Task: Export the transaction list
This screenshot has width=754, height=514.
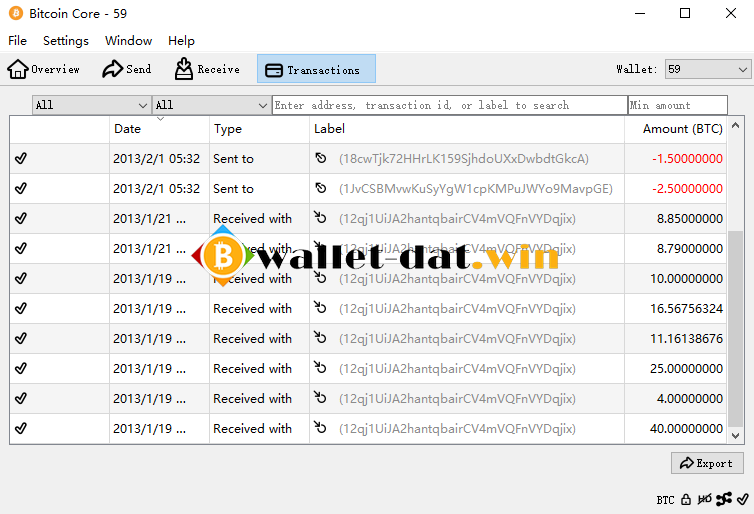Action: click(x=707, y=463)
